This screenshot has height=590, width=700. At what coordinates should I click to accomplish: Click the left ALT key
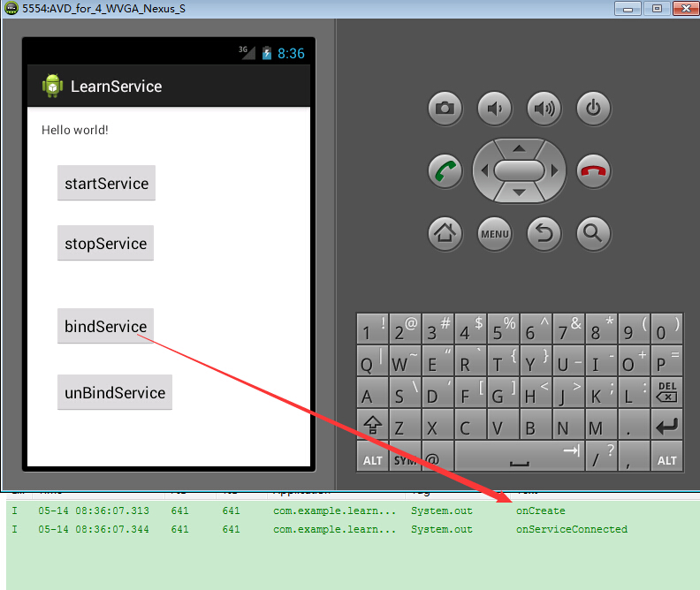point(373,457)
